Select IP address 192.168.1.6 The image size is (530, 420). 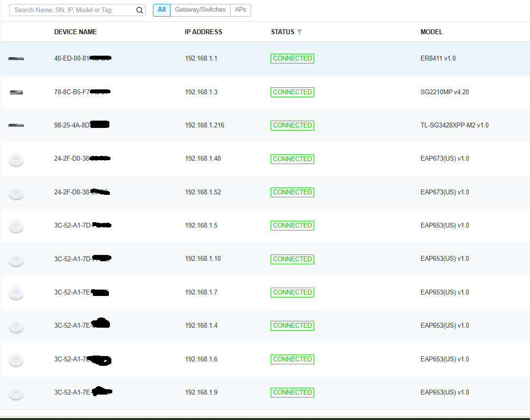pyautogui.click(x=201, y=359)
